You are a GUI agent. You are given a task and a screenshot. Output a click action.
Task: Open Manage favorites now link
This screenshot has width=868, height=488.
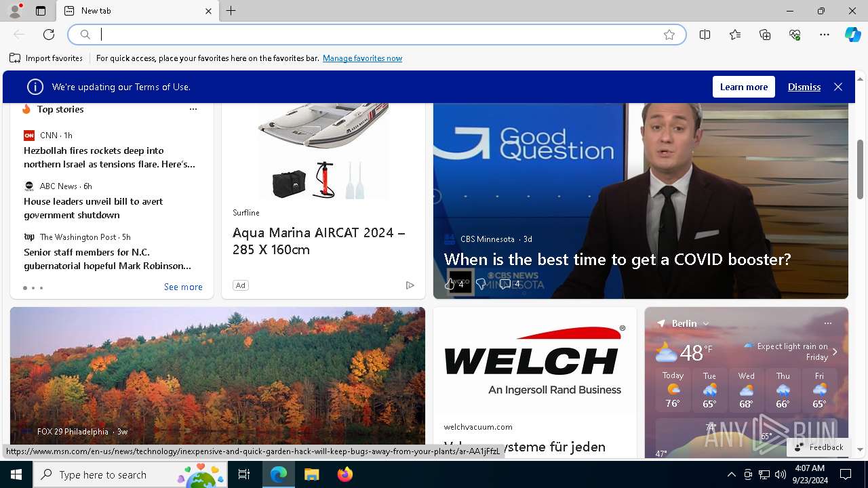point(362,58)
